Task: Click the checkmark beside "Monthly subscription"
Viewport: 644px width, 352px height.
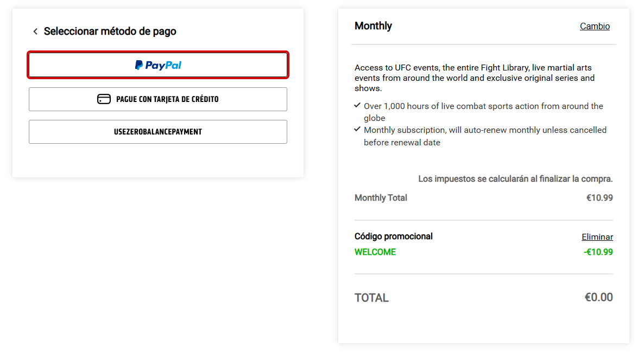Action: [357, 129]
